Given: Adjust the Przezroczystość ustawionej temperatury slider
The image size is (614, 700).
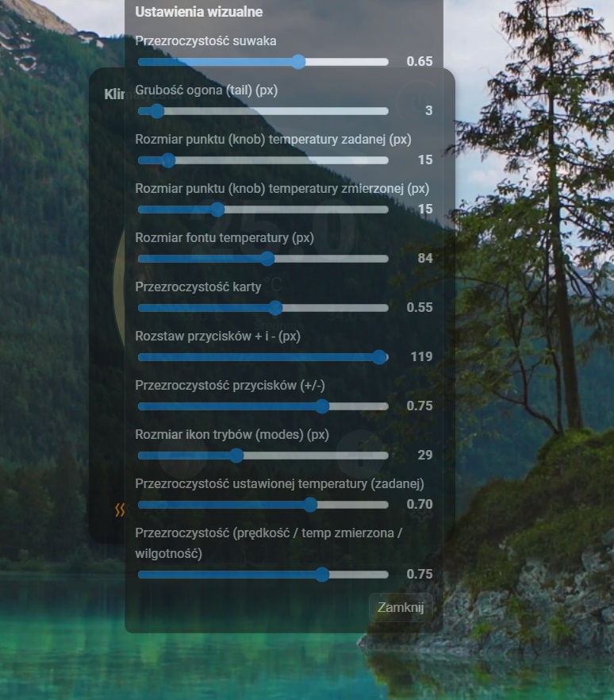Looking at the screenshot, I should 263,505.
